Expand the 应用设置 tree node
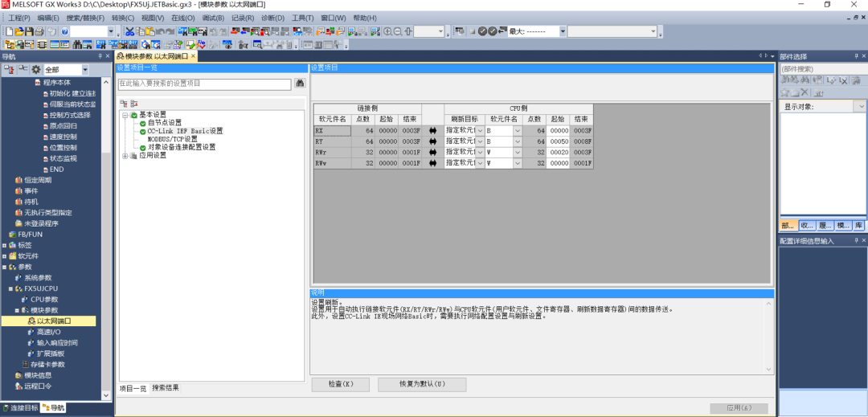Image resolution: width=868 pixels, height=417 pixels. click(x=125, y=156)
